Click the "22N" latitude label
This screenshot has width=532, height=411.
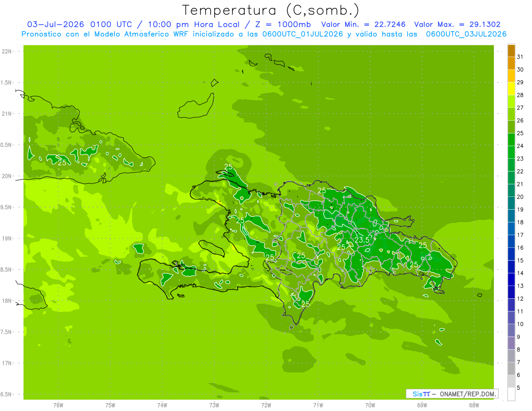7,51
